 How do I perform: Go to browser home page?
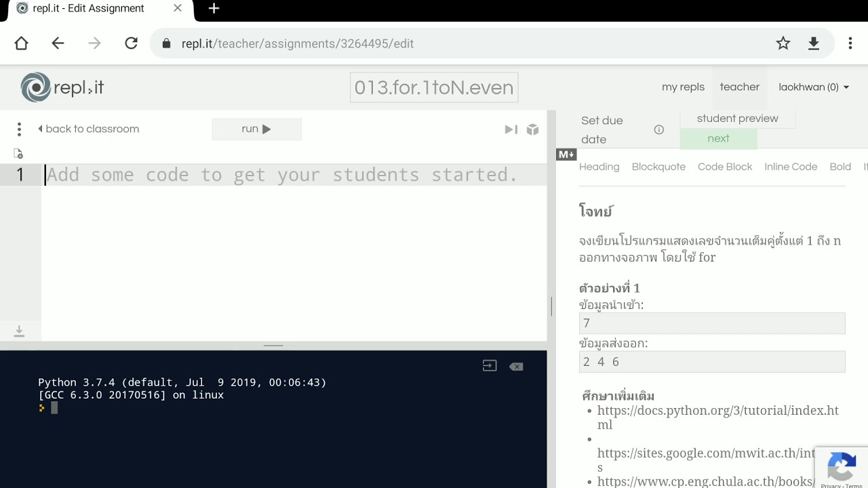(x=22, y=43)
